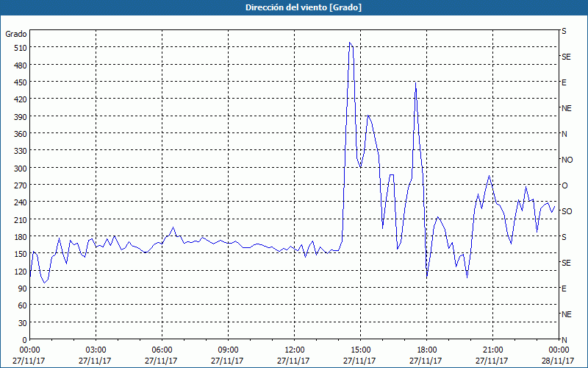Image resolution: width=588 pixels, height=368 pixels.
Task: Click the 510 value on the degree axis
Action: 21,48
